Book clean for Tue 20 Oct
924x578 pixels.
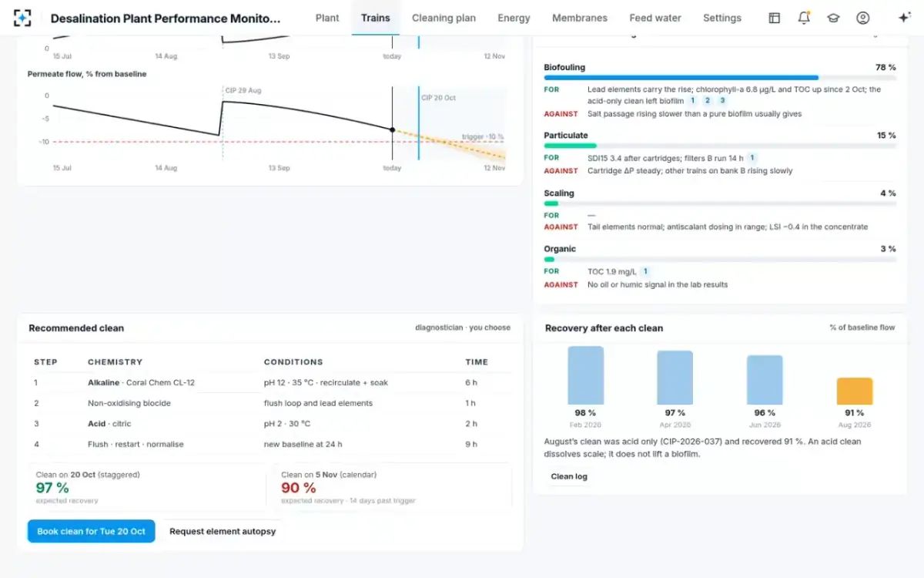tap(92, 531)
